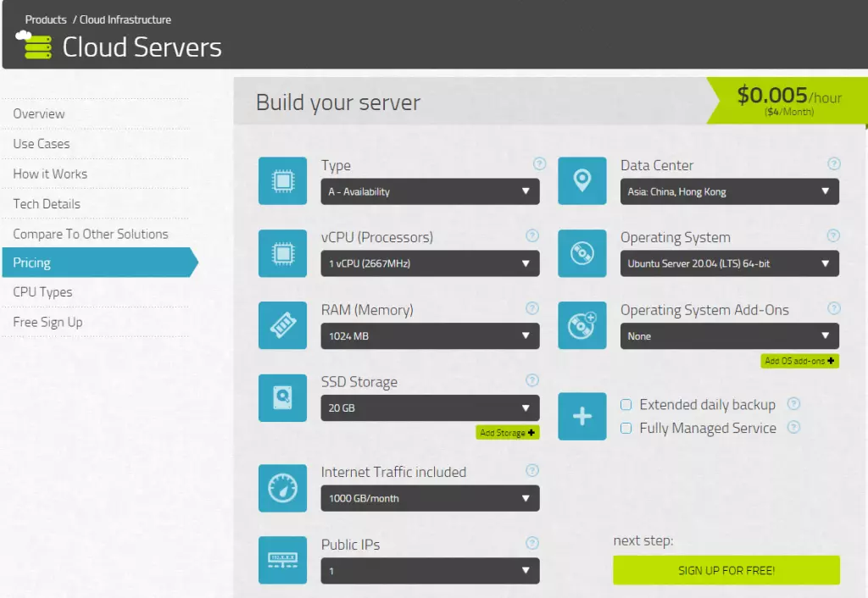This screenshot has width=868, height=598.
Task: Click the ($4/Month) price text
Action: (789, 112)
